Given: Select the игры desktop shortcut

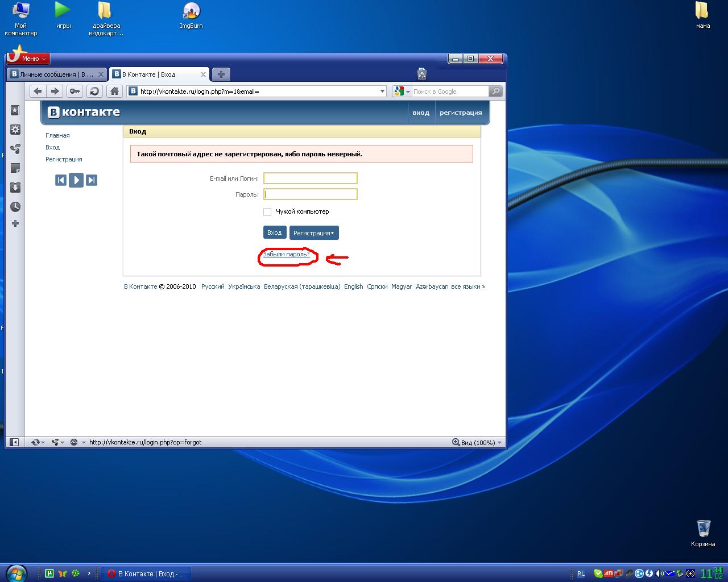Looking at the screenshot, I should click(x=63, y=16).
